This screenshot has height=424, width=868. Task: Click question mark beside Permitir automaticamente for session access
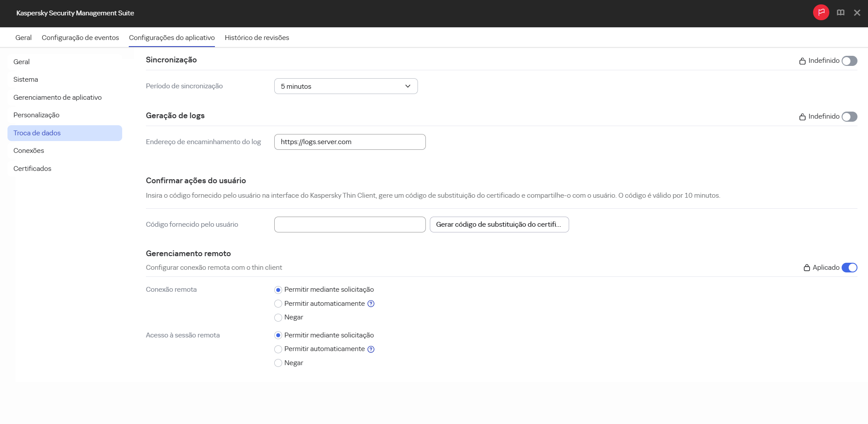(371, 349)
